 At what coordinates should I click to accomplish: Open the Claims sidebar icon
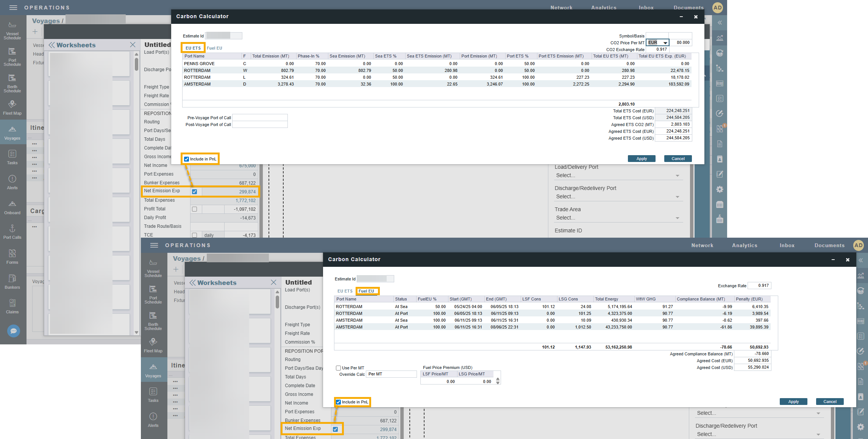pyautogui.click(x=12, y=306)
